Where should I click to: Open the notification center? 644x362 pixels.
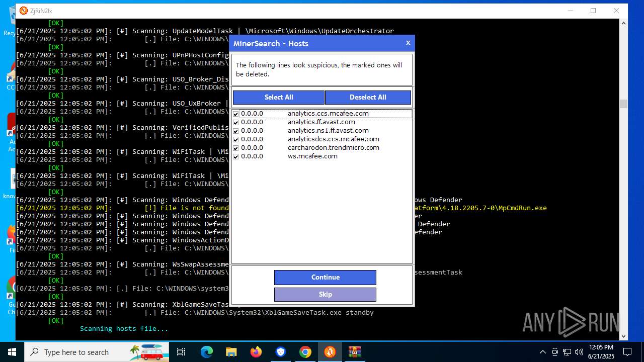[x=627, y=352]
